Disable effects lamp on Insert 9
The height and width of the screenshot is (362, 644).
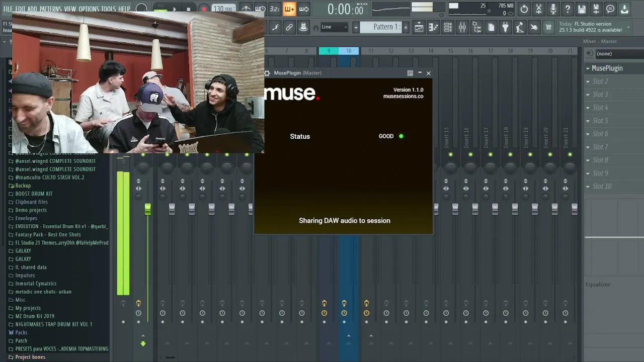(324, 303)
